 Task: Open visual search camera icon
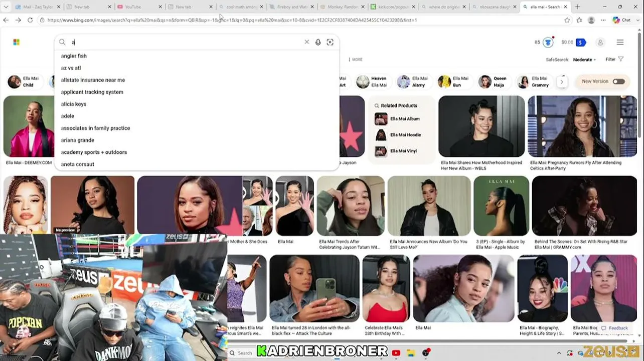(330, 42)
